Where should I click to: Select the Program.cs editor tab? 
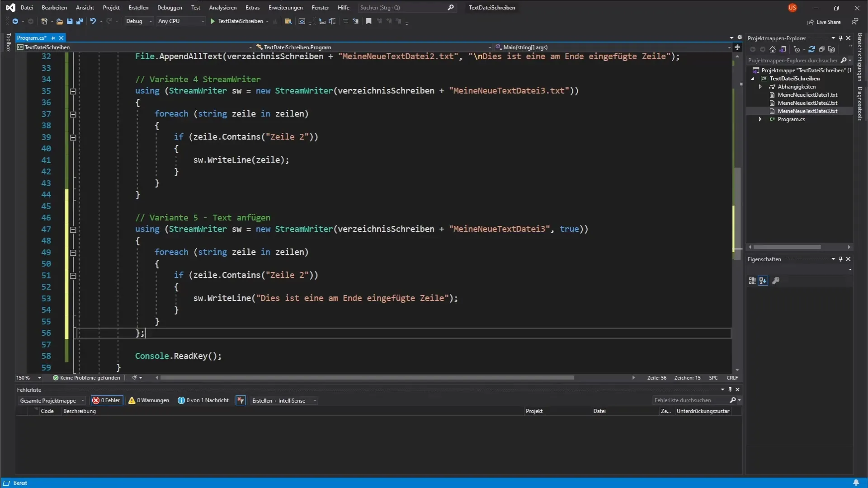click(x=32, y=38)
